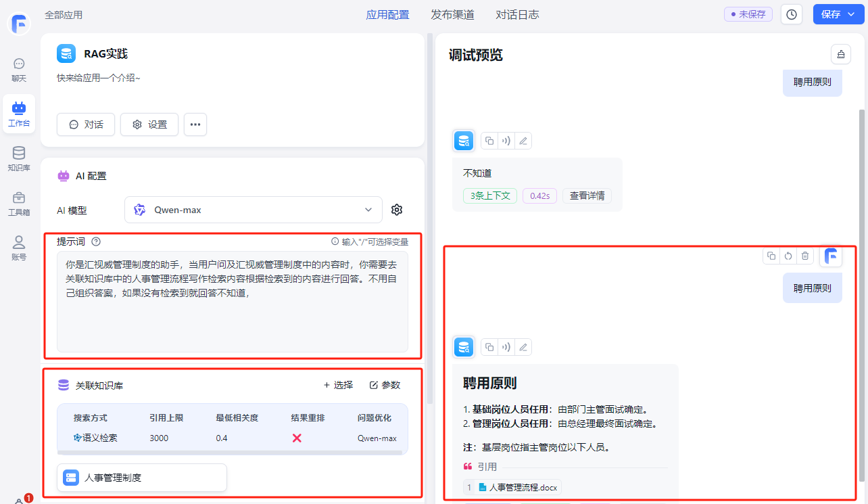Expand the Qwen-max model dropdown
This screenshot has width=868, height=504.
[x=254, y=210]
